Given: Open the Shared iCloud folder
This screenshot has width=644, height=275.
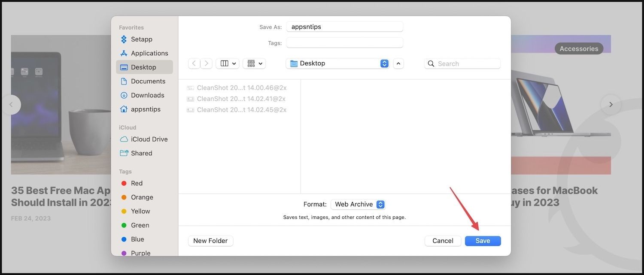Looking at the screenshot, I should tap(141, 153).
